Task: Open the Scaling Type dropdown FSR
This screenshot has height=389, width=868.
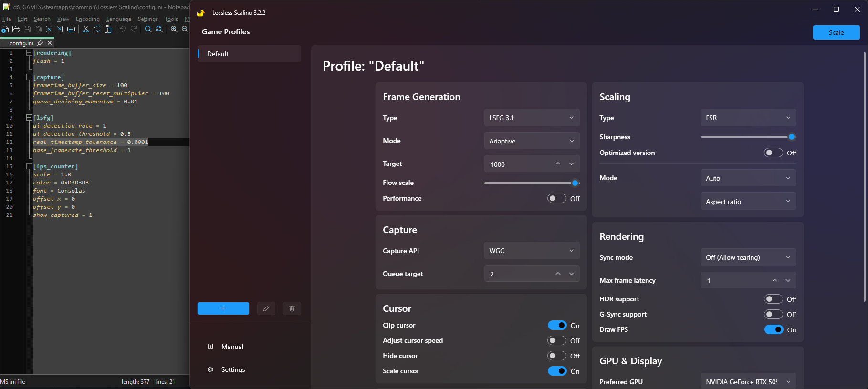Action: tap(748, 118)
